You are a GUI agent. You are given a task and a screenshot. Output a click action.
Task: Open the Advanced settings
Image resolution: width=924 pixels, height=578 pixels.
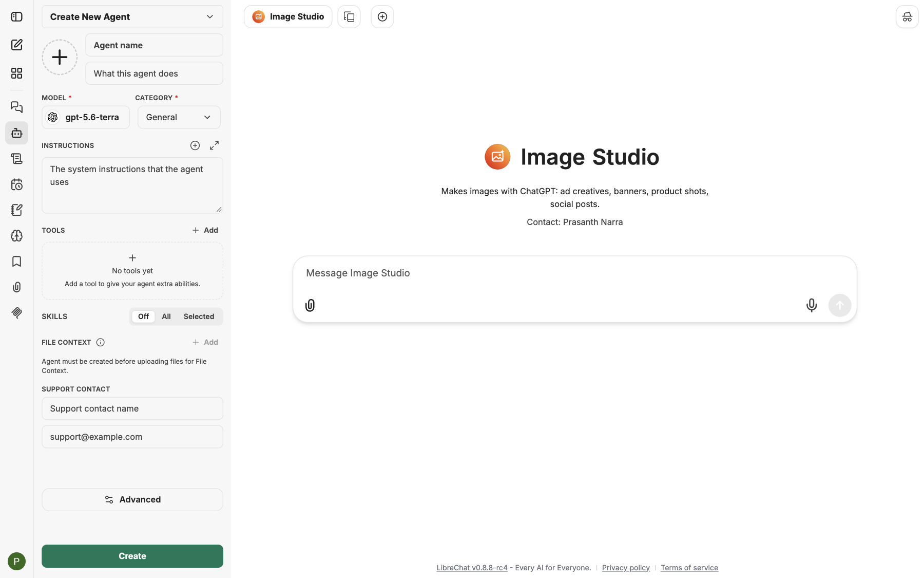pyautogui.click(x=132, y=499)
